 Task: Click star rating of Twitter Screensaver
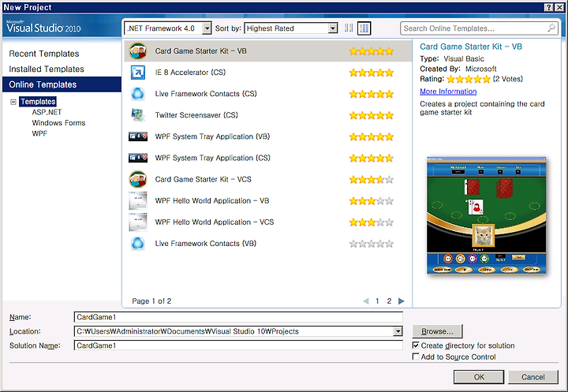pos(372,116)
